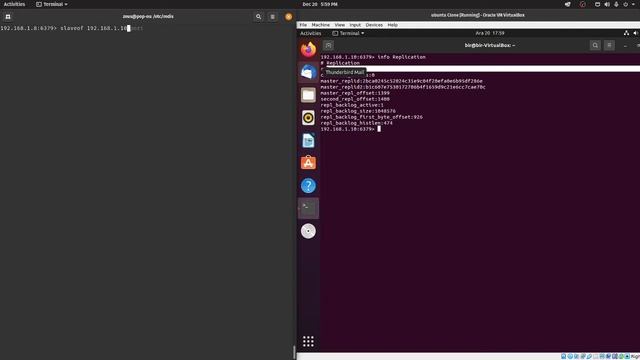Open VirtualBox File menu
640x360 pixels.
click(x=303, y=25)
